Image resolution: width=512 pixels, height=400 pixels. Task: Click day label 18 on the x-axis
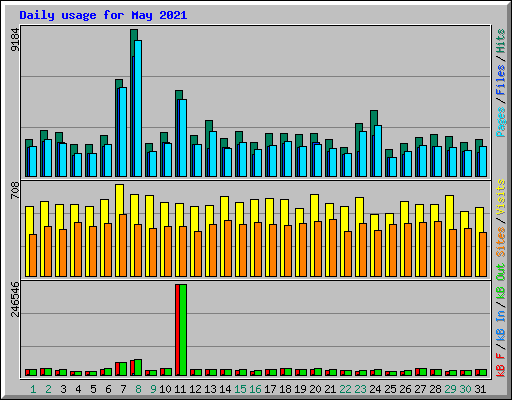(285, 389)
